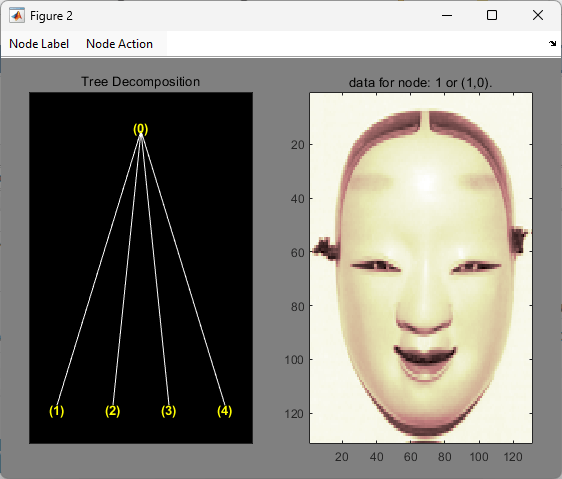Click the MATLAB figure icon in title bar
The image size is (562, 479).
[17, 15]
